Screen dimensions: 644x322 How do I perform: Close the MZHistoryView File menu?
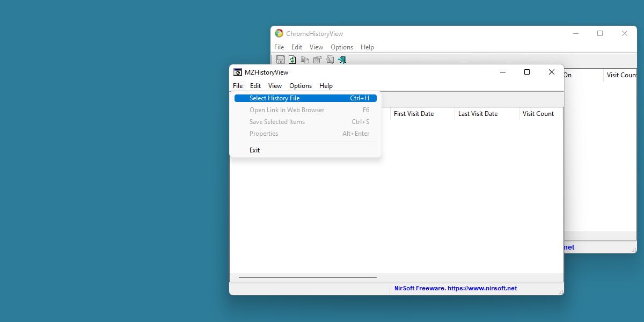(238, 86)
